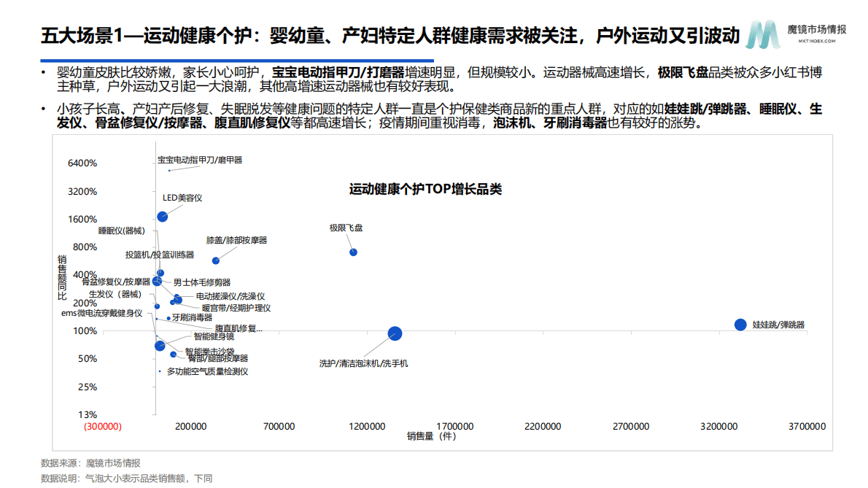Viewport: 868px width, 488px height.
Task: Click the 洗护/清洁泡沫机/洗手机 bubble
Action: coord(395,333)
